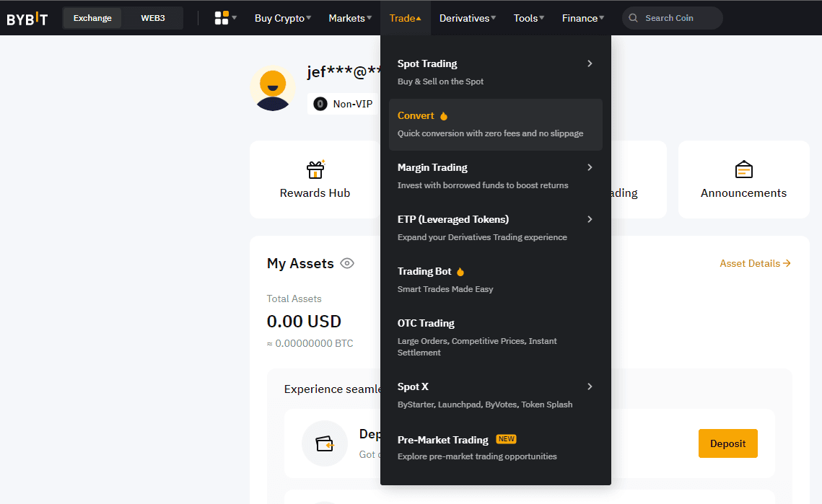822x504 pixels.
Task: Collapse the Trade menu
Action: [405, 18]
